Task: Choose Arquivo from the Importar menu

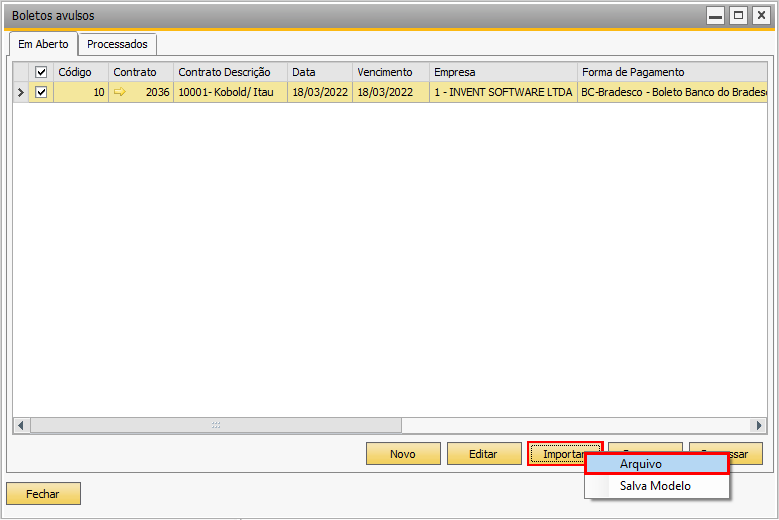Action: coord(656,464)
